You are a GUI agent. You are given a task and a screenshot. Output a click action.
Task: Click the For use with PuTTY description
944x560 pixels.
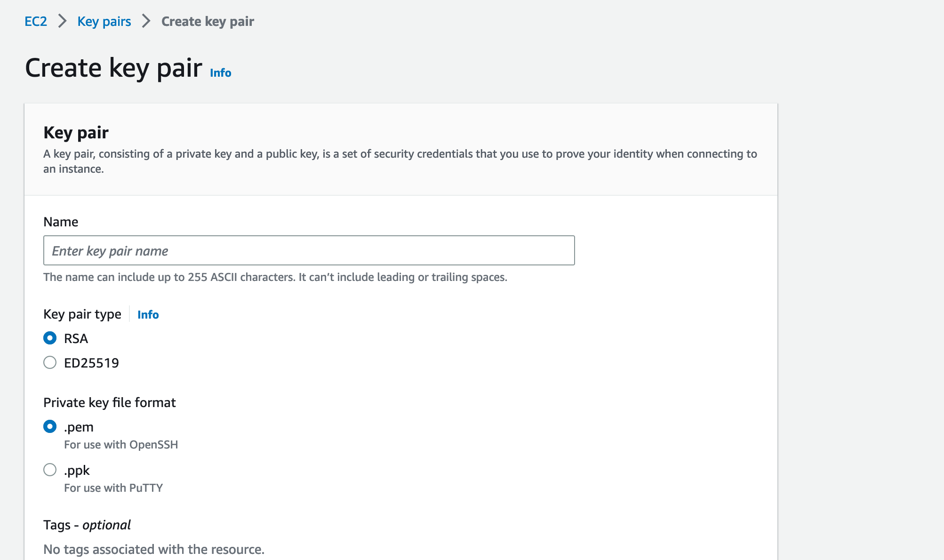[x=113, y=488]
